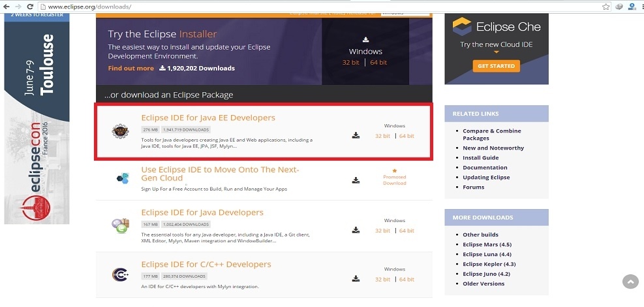
Task: Open Eclipse IDE for Java Developers
Action: pyautogui.click(x=202, y=212)
